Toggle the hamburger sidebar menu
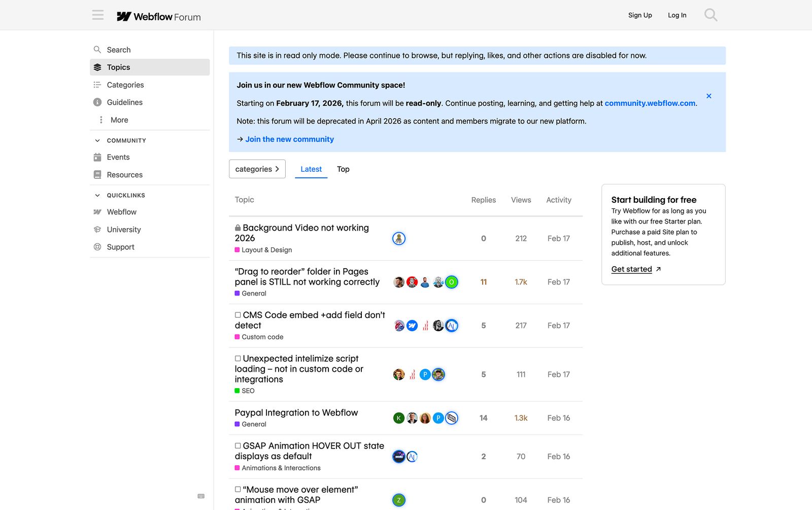This screenshot has width=812, height=510. [98, 15]
